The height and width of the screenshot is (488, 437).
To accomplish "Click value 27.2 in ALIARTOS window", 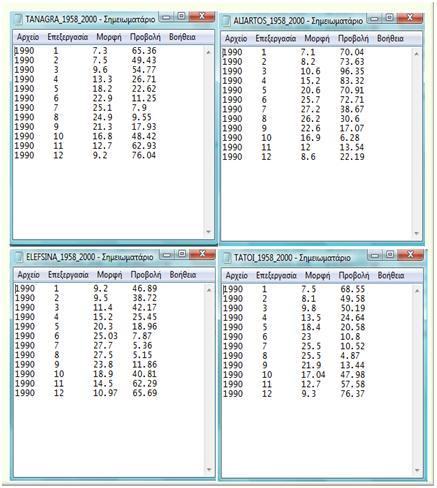I will click(x=311, y=109).
